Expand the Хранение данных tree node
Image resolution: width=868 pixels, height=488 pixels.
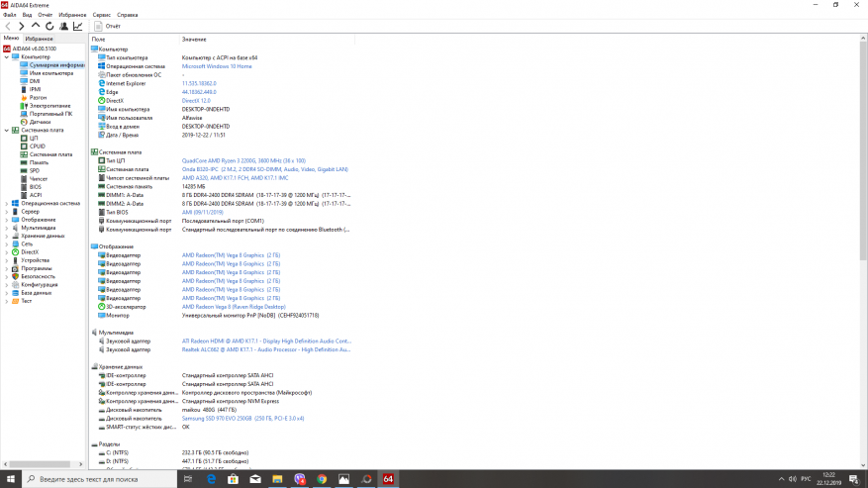point(7,236)
